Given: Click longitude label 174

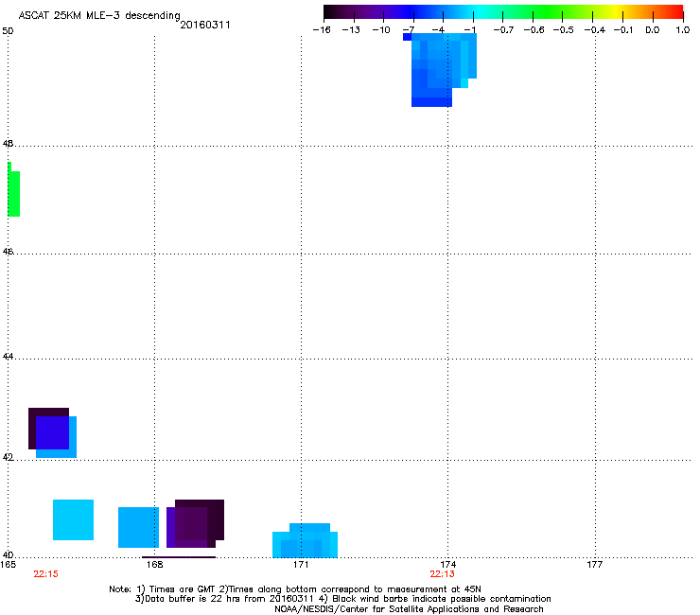Looking at the screenshot, I should point(447,565).
